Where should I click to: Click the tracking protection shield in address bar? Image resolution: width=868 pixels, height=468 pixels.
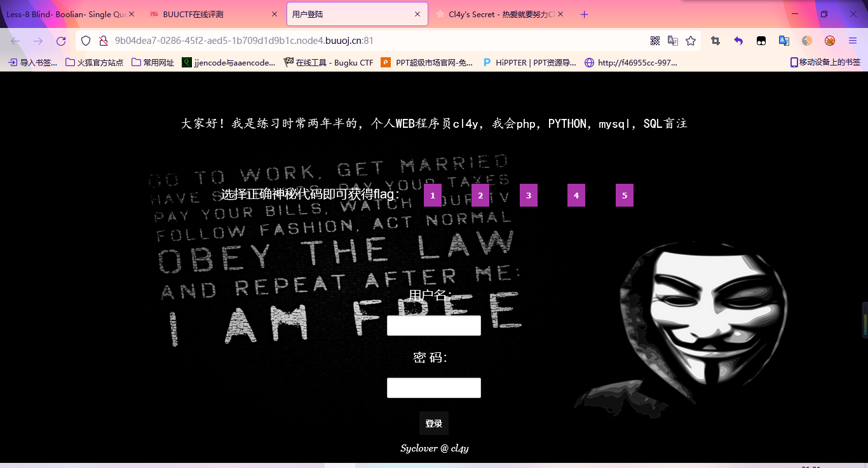[x=86, y=39]
